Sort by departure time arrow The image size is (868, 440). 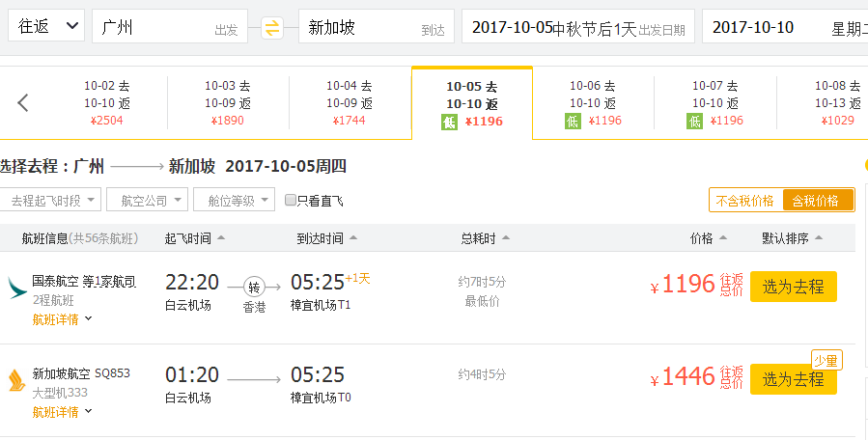[x=221, y=238]
